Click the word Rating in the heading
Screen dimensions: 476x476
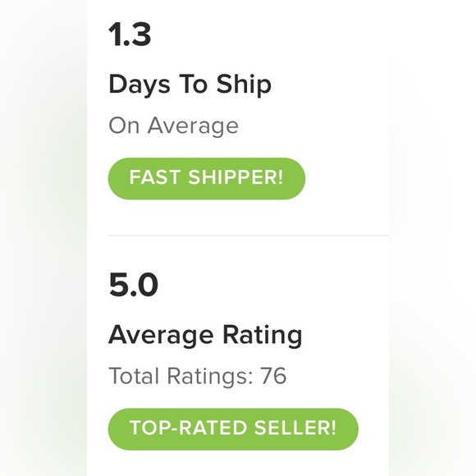tap(263, 336)
